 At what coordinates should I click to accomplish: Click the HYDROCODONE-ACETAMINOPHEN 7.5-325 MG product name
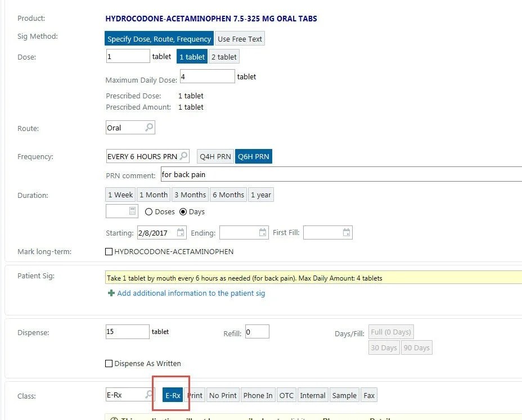211,19
